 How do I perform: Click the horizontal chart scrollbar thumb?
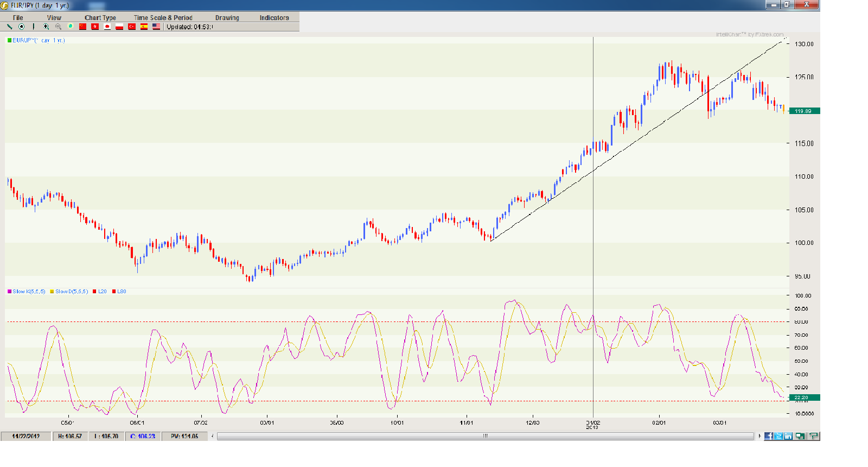pos(486,436)
